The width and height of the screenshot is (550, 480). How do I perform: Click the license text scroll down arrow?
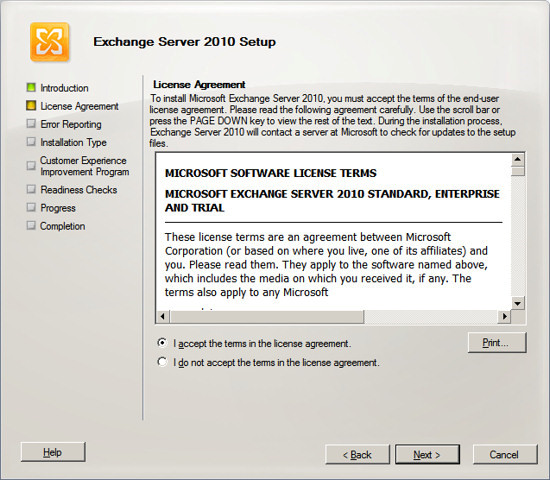[x=518, y=303]
